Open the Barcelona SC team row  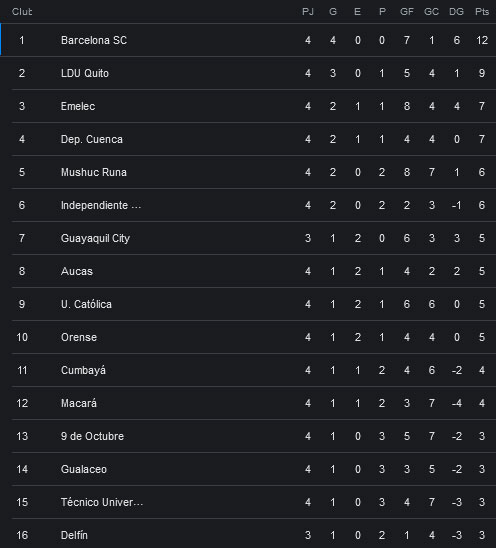[248, 40]
